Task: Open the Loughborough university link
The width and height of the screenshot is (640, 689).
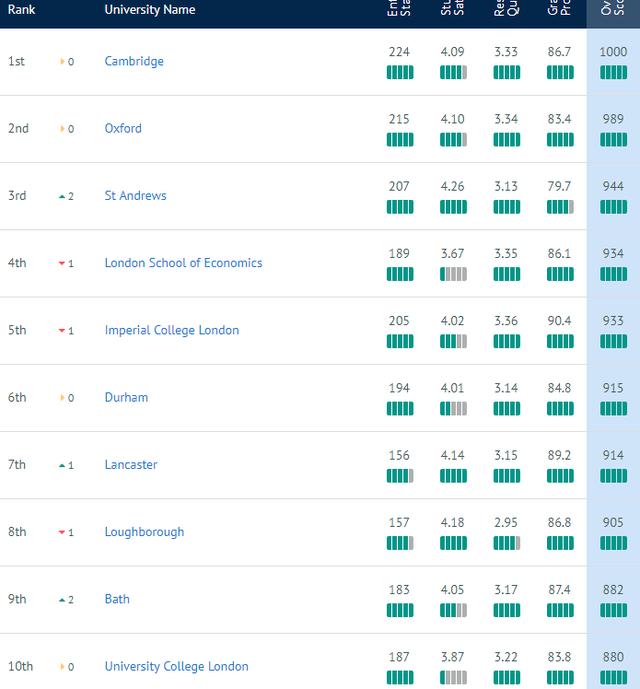Action: pyautogui.click(x=144, y=532)
